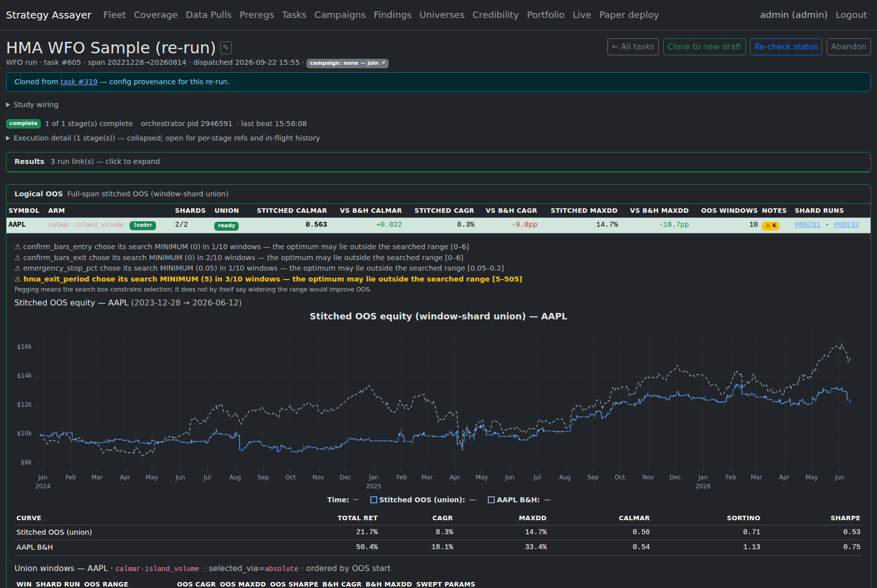Click the calmar·island_volume arm in AAPL row
877x588 pixels.
(x=86, y=225)
